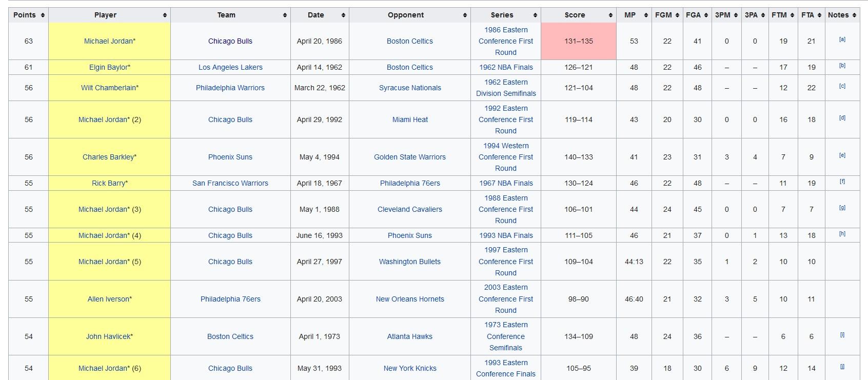
Task: Open Philadelphia 76ers opponent link in Barry row
Action: click(410, 183)
